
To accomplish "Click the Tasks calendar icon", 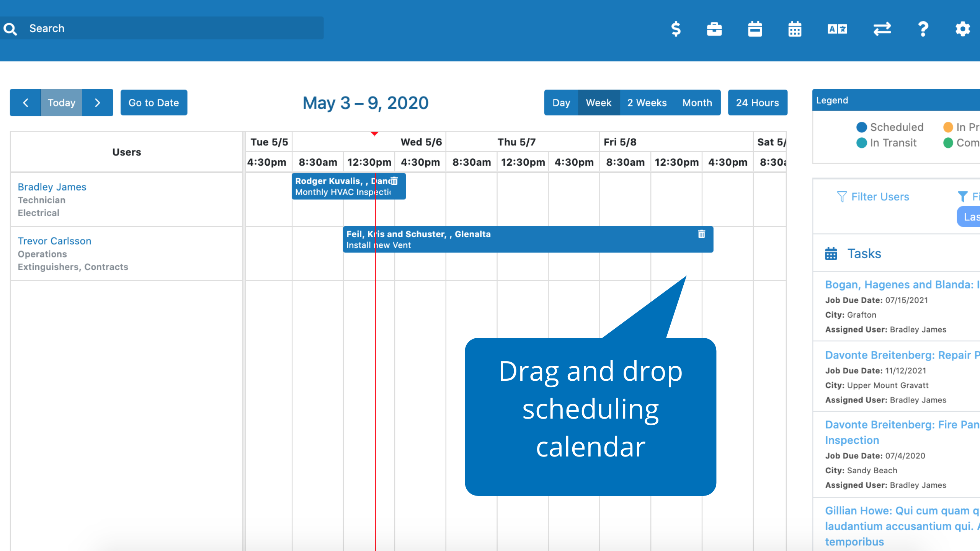I will (831, 253).
